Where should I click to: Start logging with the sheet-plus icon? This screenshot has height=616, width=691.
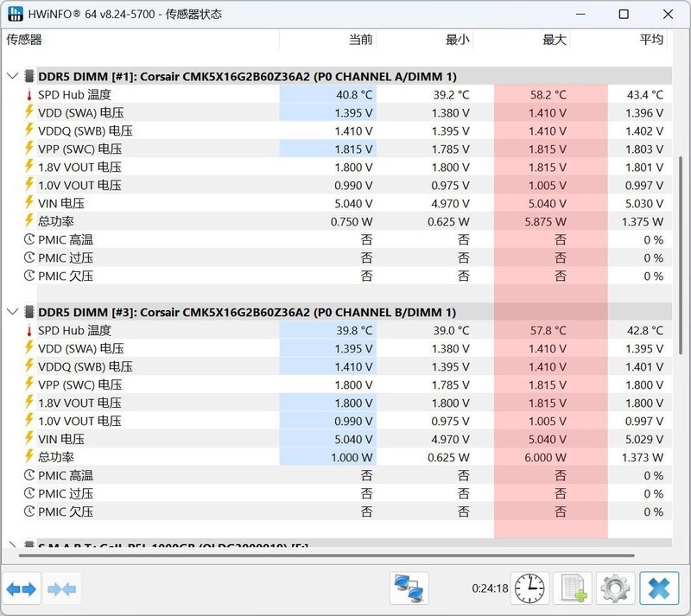click(573, 588)
